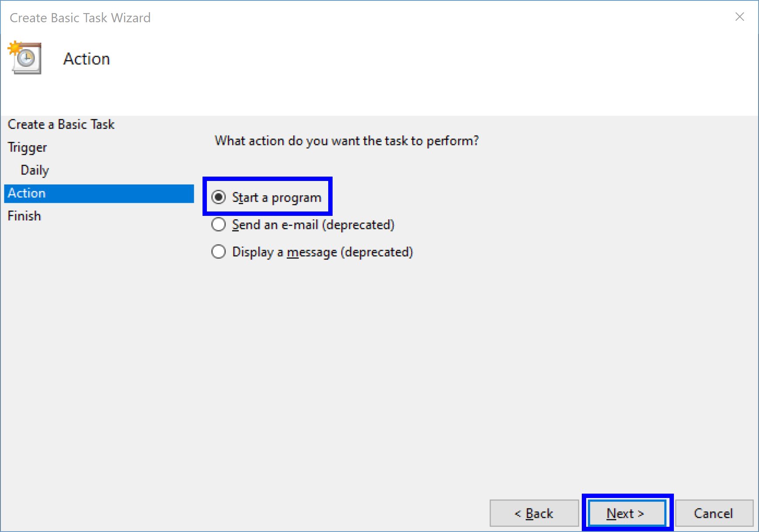Viewport: 759px width, 532px height.
Task: Choose the Send an e-mail radio button
Action: click(x=219, y=225)
